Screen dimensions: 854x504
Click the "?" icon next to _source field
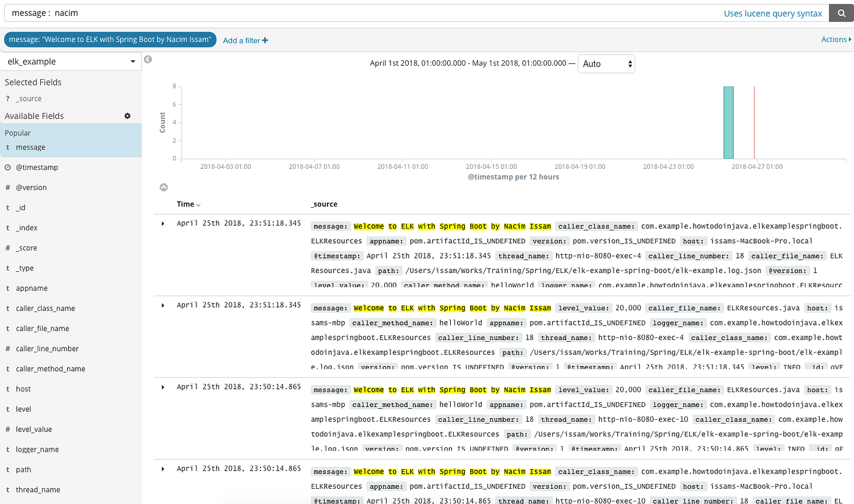[x=6, y=98]
